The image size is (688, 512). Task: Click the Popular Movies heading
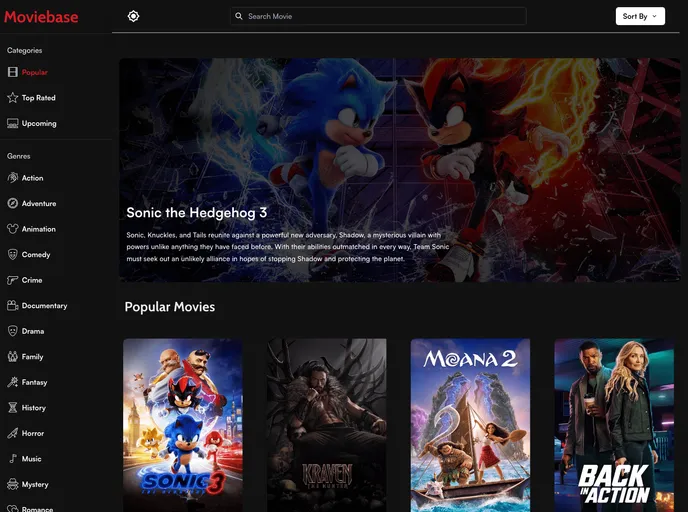(170, 307)
